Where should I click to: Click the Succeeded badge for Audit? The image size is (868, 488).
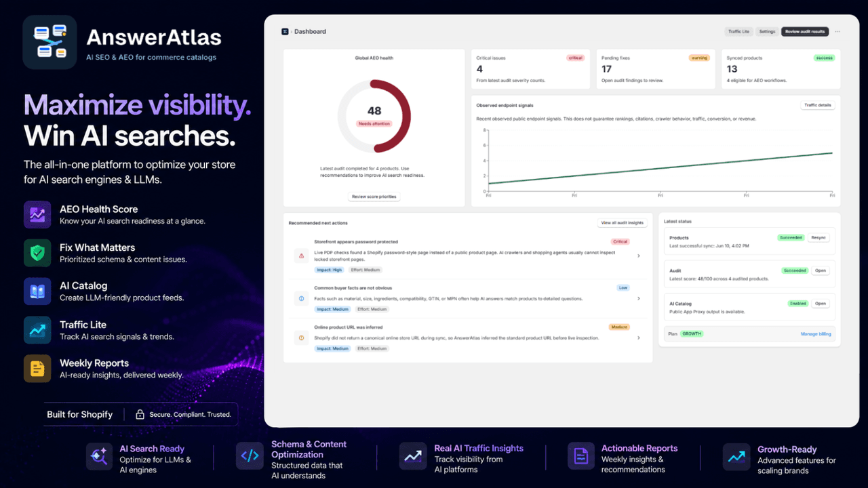(794, 270)
